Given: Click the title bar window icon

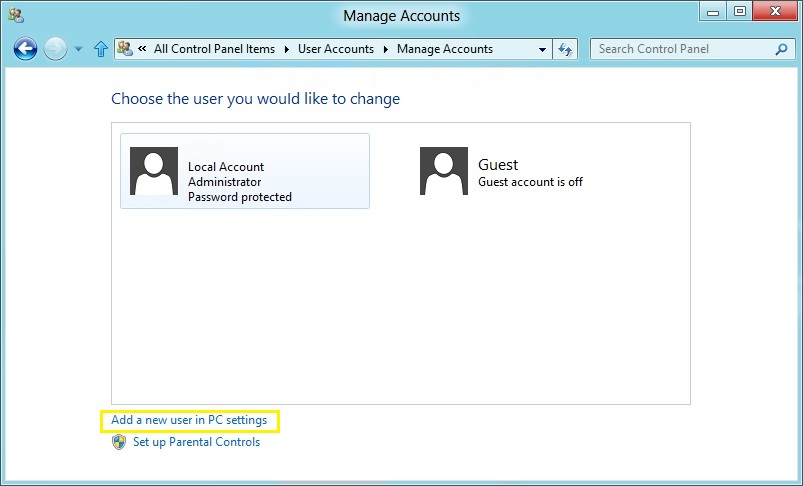Looking at the screenshot, I should coord(16,15).
